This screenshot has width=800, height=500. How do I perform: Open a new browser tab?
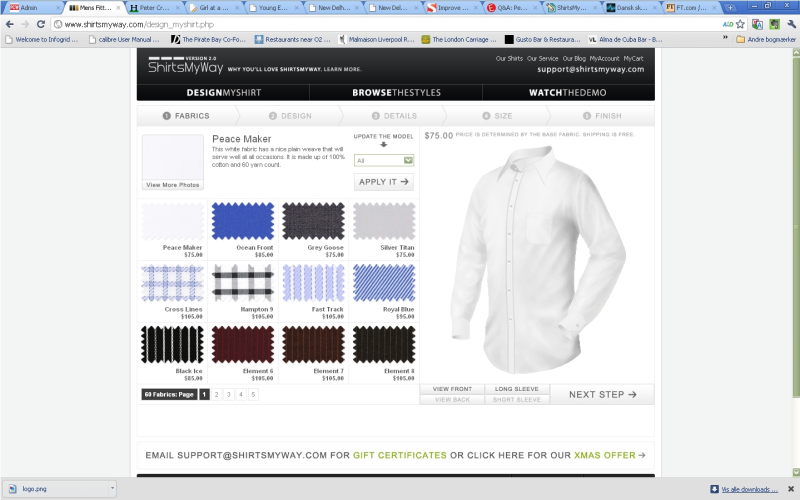point(730,8)
